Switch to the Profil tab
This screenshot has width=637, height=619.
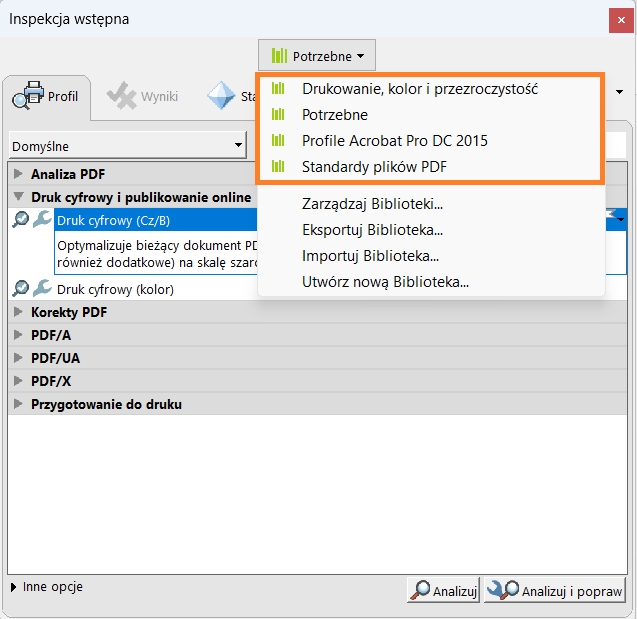[47, 97]
